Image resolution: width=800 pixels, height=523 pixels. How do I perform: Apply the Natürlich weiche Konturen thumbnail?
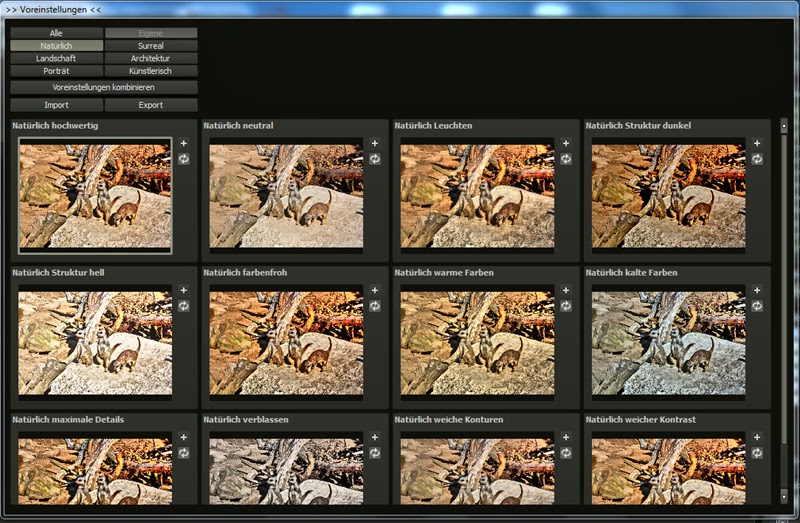477,468
